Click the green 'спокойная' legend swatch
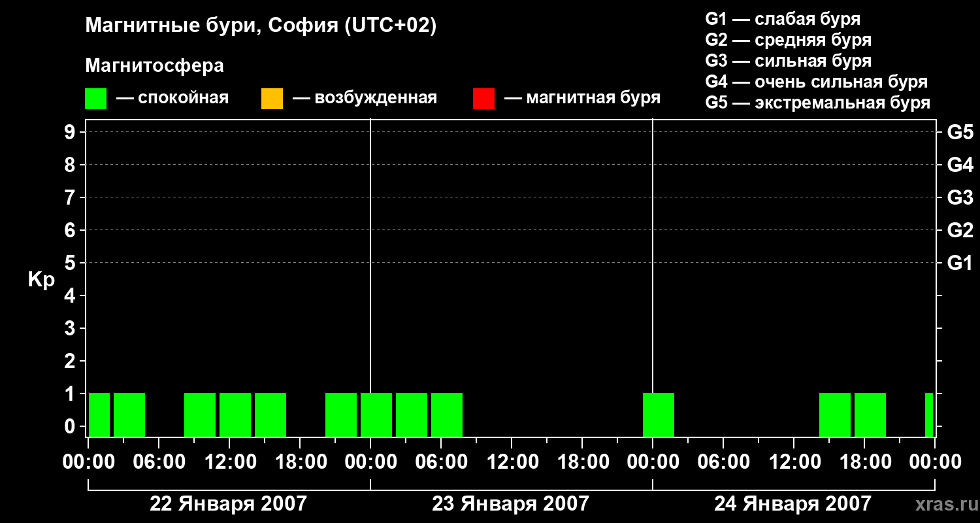Screen dimensions: 980x523 click(x=95, y=99)
